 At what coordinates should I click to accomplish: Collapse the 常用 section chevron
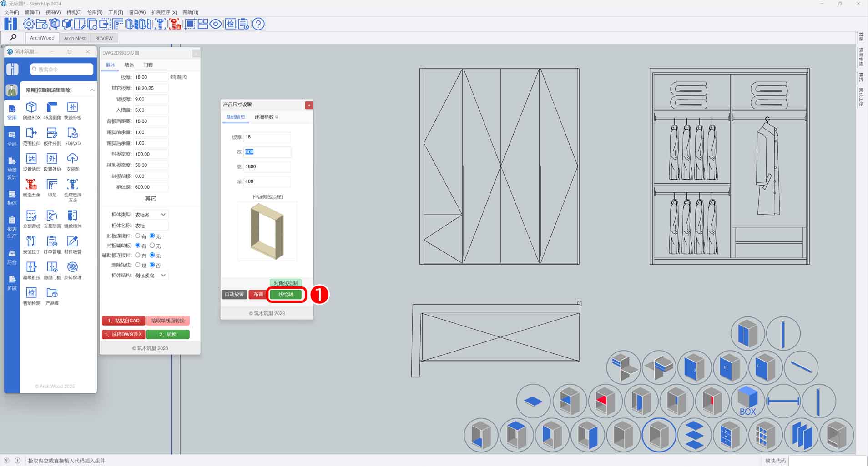coord(92,90)
